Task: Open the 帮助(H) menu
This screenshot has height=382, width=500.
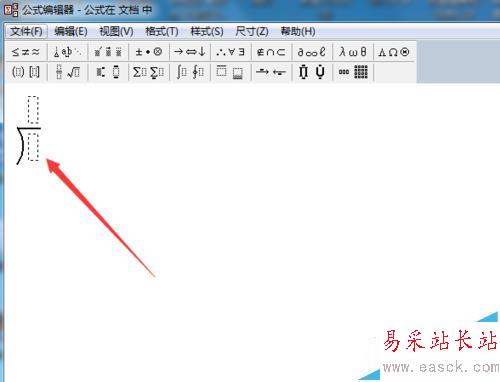Action: click(298, 32)
